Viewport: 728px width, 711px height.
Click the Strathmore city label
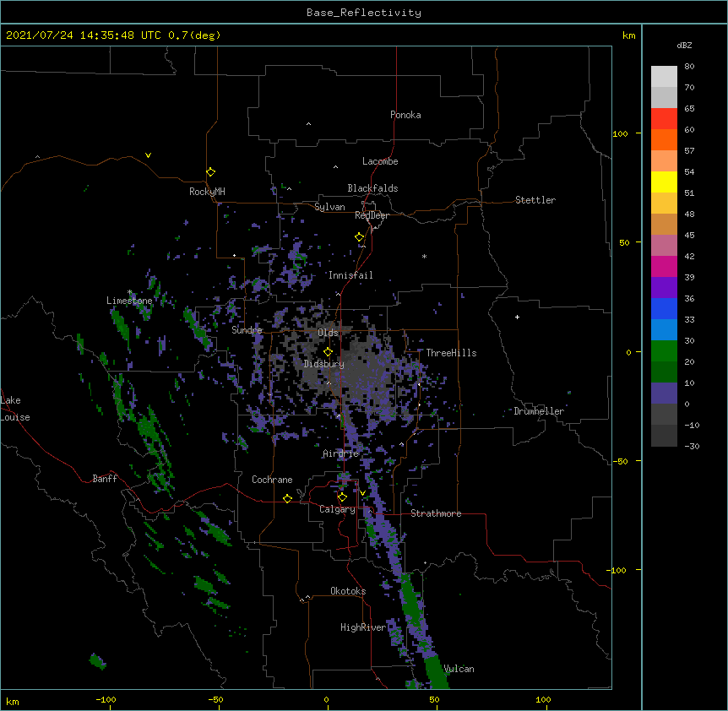[436, 513]
